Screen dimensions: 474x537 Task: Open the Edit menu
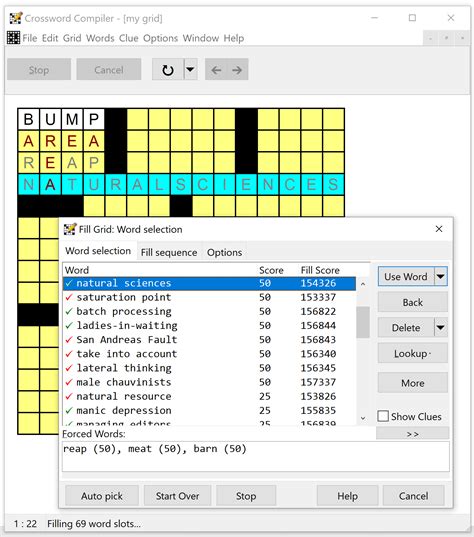coord(50,38)
